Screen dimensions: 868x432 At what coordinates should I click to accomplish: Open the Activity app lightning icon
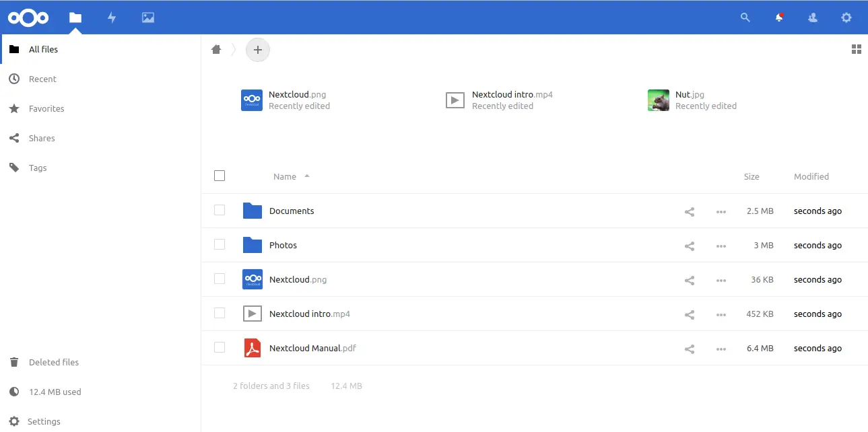pyautogui.click(x=112, y=18)
